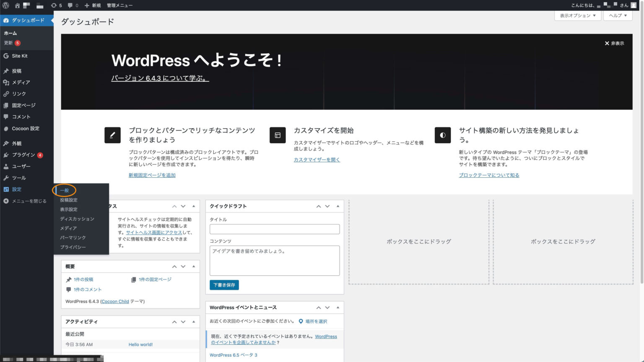Open the 表示オプション dropdown
Viewport: 644px width, 362px height.
coord(577,16)
